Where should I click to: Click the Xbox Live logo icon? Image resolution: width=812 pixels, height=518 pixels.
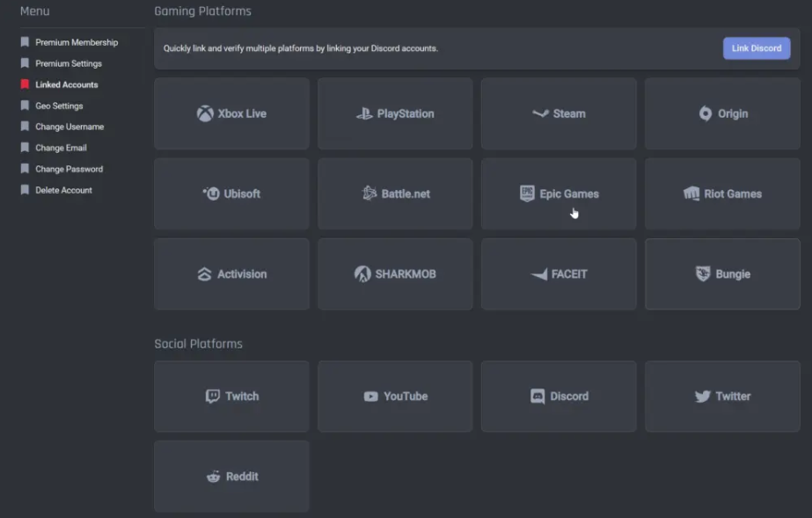[x=205, y=113]
